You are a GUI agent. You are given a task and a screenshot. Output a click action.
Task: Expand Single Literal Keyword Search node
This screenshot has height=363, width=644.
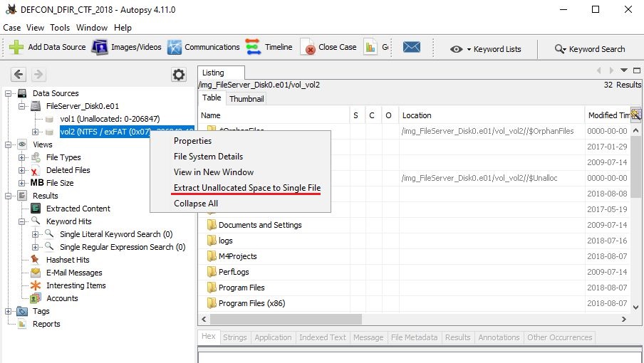(x=35, y=234)
